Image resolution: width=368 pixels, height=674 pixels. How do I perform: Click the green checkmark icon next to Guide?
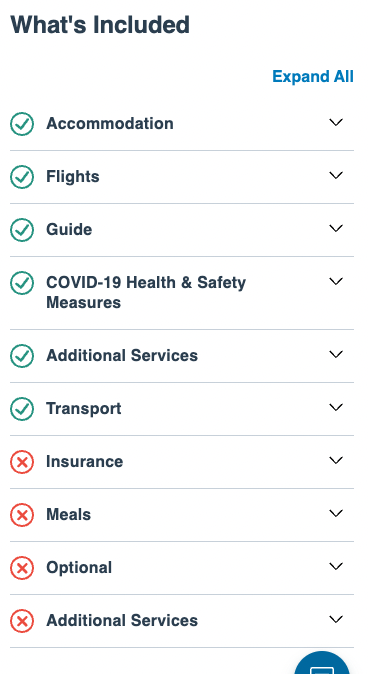[x=22, y=230]
